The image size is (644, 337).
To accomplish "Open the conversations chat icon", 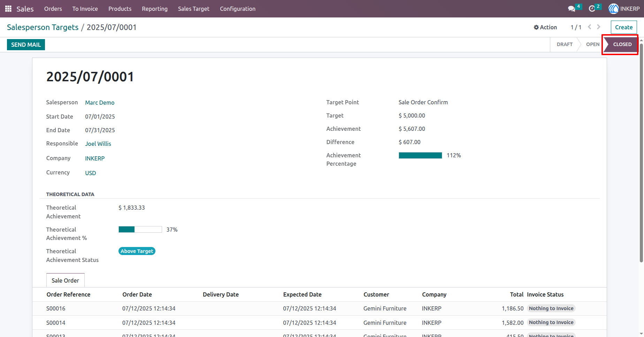I will [x=572, y=9].
